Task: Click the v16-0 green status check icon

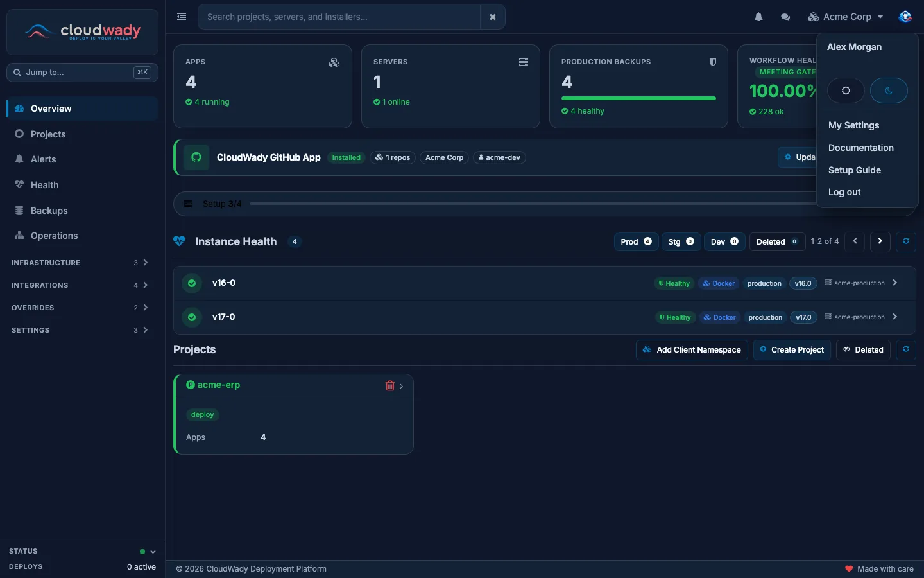Action: tap(192, 283)
